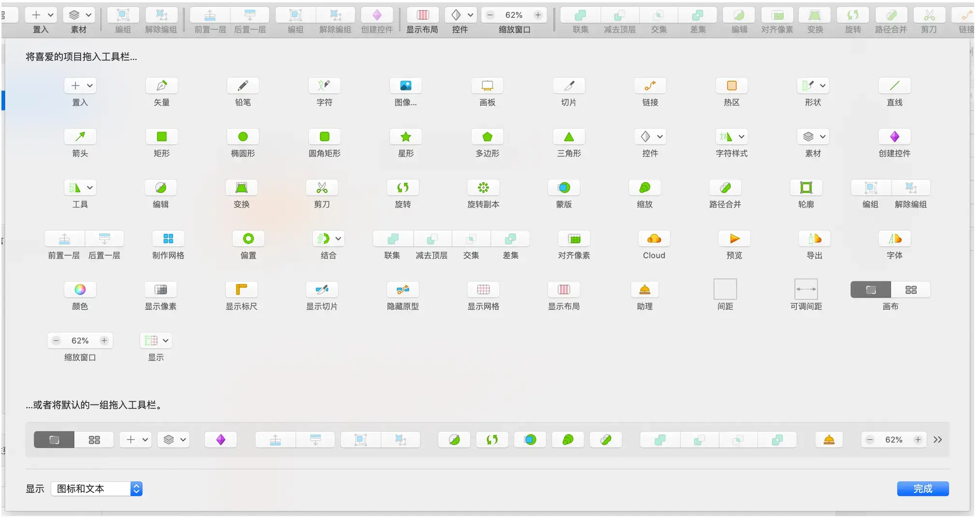
Task: Click the 蒙版 mask icon
Action: tap(564, 188)
